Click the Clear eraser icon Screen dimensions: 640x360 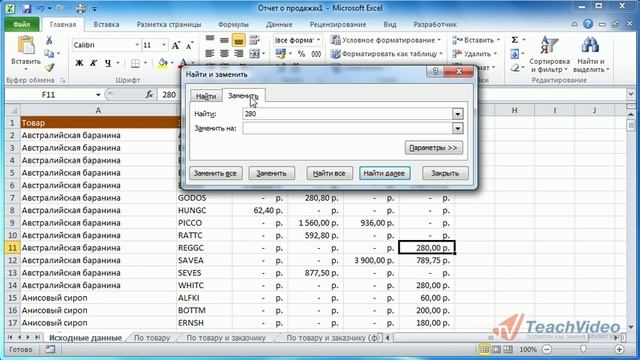click(x=515, y=67)
